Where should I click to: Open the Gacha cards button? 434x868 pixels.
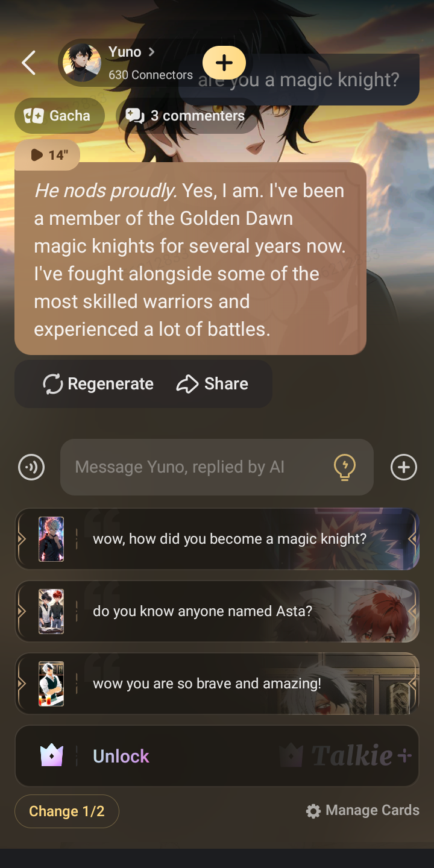click(59, 116)
